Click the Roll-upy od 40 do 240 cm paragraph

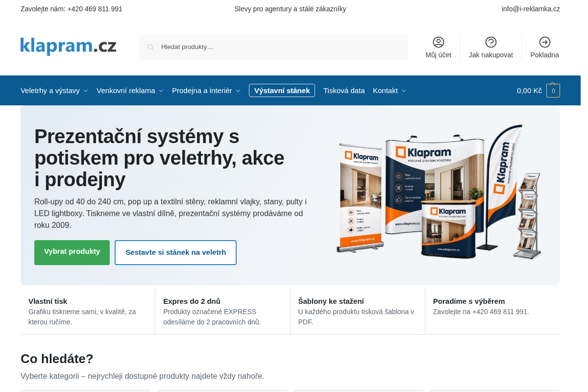[x=171, y=214]
